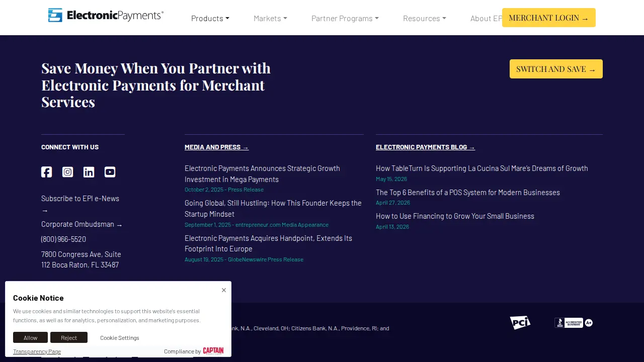The image size is (644, 362).
Task: Open How to Use Financing blog post
Action: tap(455, 216)
